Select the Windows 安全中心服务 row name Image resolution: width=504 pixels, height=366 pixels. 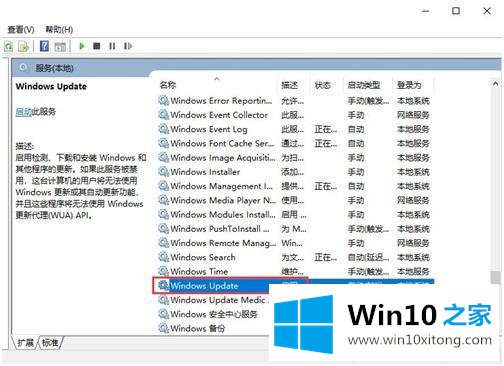214,314
